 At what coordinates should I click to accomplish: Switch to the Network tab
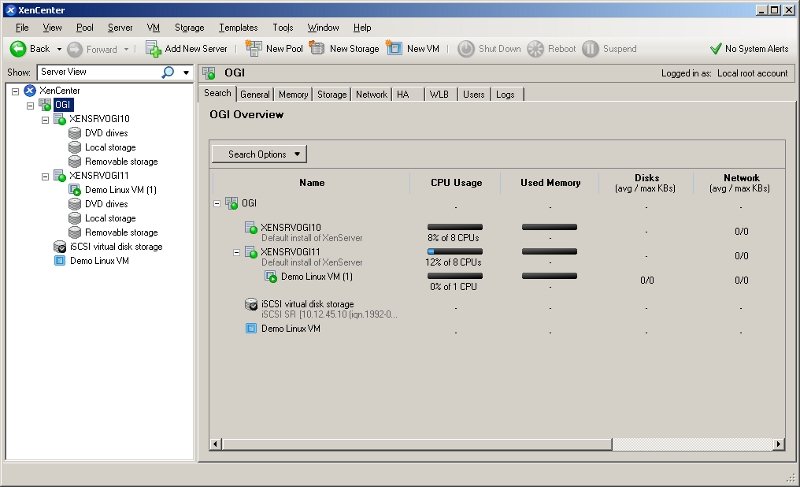click(x=371, y=94)
